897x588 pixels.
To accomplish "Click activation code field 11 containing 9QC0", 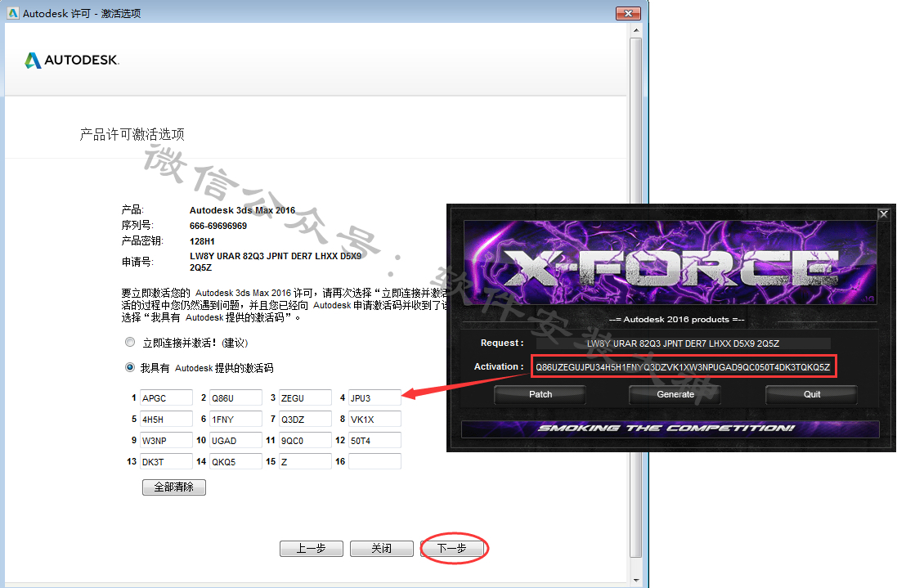I will click(x=306, y=440).
